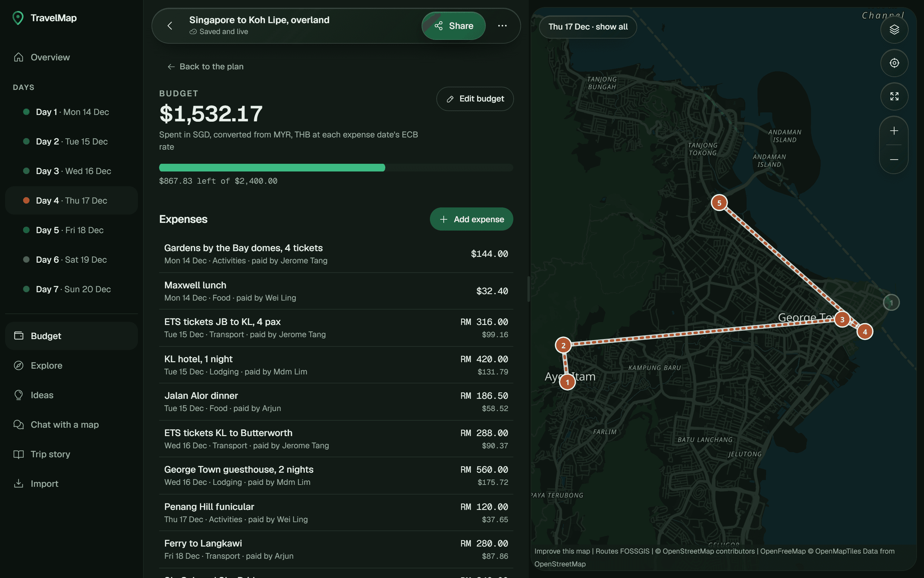Go back using the header chevron arrow
The width and height of the screenshot is (924, 578).
pyautogui.click(x=170, y=26)
